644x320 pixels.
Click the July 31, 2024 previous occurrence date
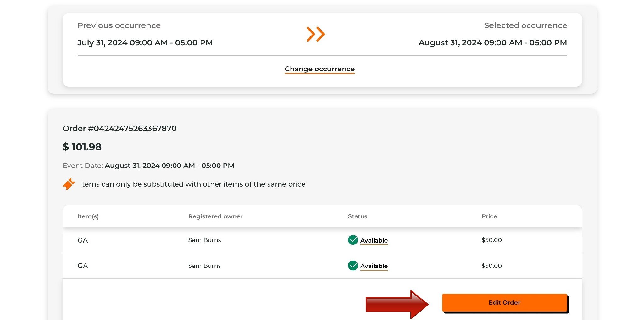click(x=145, y=43)
